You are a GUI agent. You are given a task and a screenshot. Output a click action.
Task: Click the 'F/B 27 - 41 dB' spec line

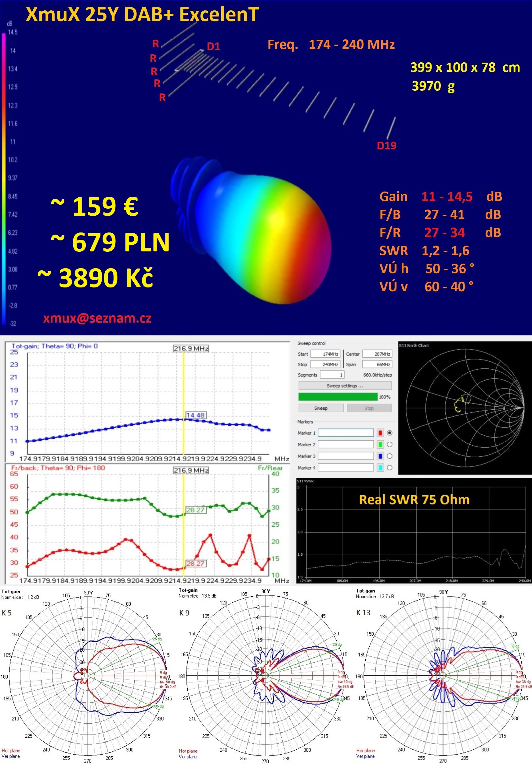click(x=440, y=215)
